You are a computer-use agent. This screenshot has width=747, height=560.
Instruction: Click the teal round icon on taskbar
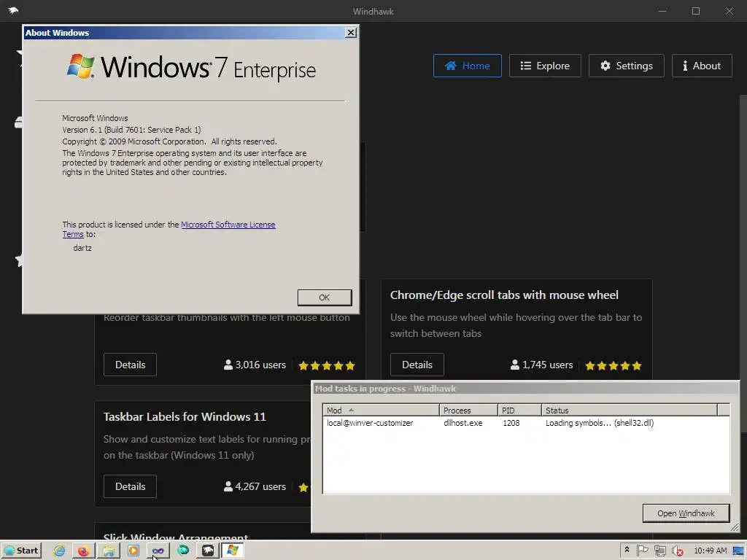(183, 551)
